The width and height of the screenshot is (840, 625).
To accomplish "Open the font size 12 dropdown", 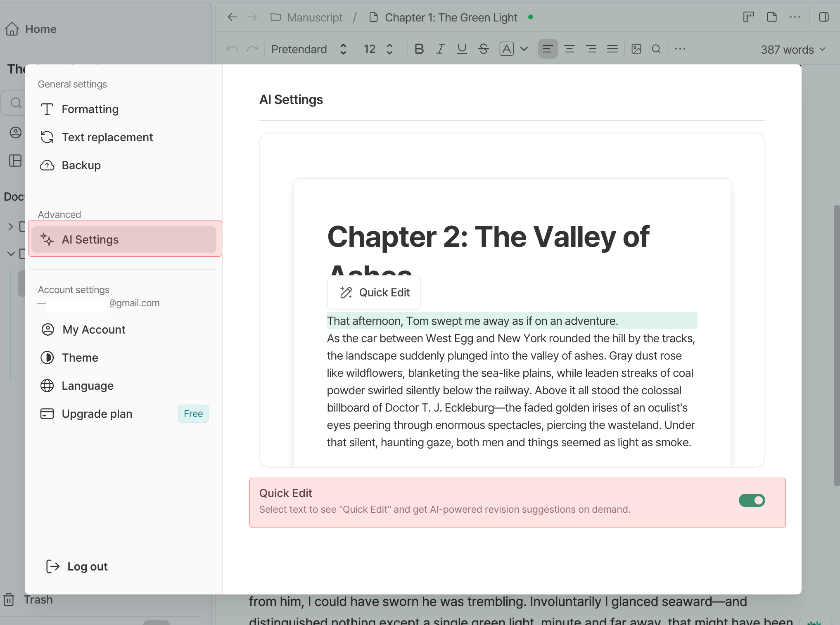I will [x=378, y=49].
